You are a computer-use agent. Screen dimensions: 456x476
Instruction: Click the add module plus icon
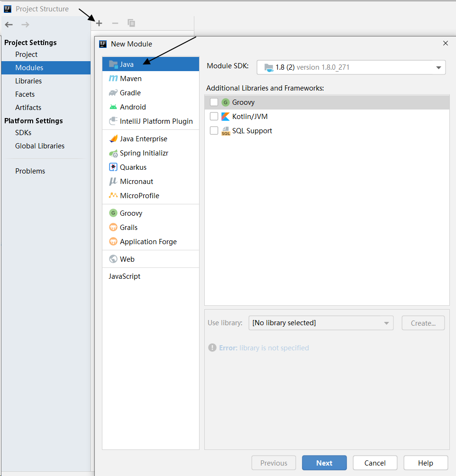[99, 23]
